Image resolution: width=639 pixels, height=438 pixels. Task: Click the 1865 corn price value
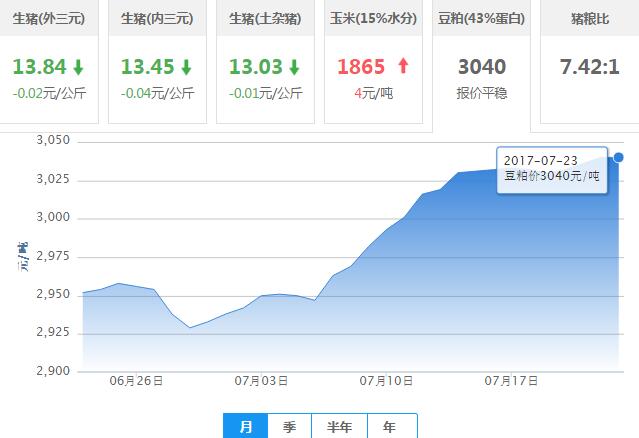[361, 67]
